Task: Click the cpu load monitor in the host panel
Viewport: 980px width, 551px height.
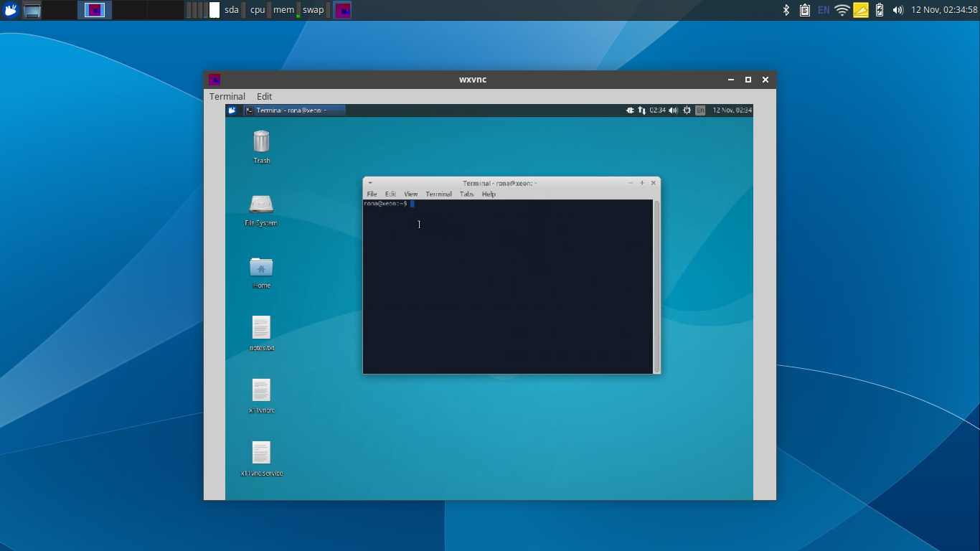Action: [257, 9]
